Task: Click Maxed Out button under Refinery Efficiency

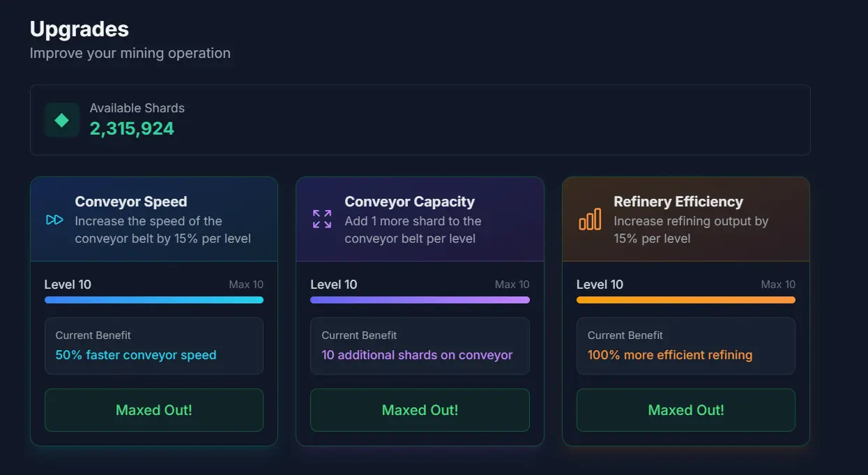Action: pos(686,410)
